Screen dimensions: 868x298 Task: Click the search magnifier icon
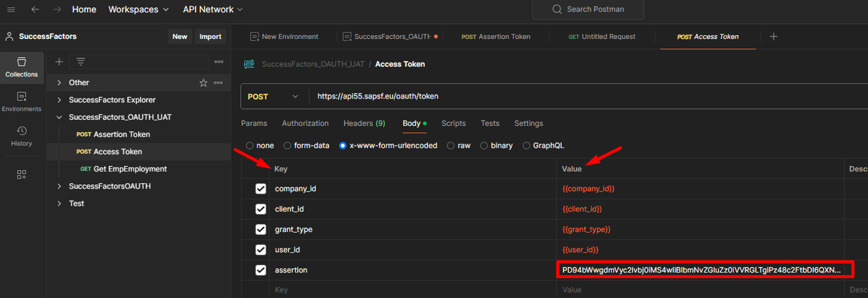pyautogui.click(x=557, y=9)
